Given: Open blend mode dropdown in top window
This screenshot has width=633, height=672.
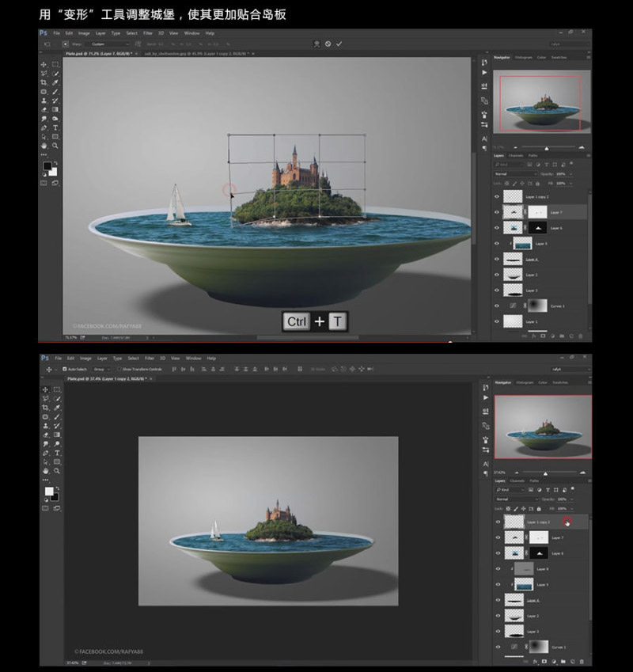Looking at the screenshot, I should [x=515, y=174].
